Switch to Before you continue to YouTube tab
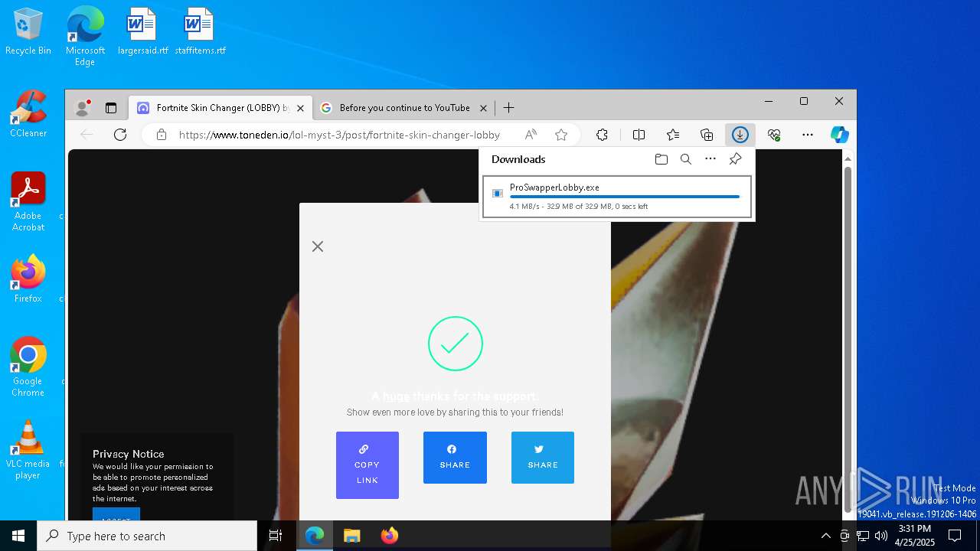 click(x=403, y=108)
